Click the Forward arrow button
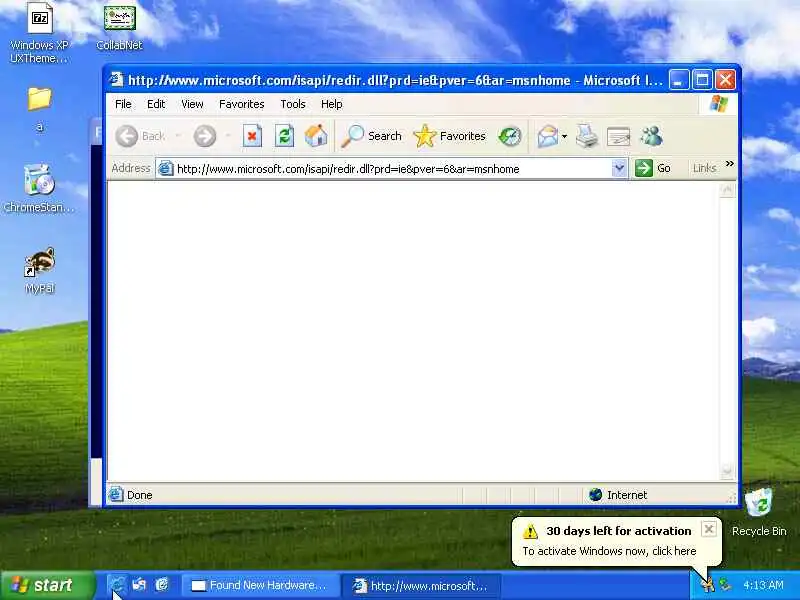This screenshot has width=800, height=600. pyautogui.click(x=205, y=136)
